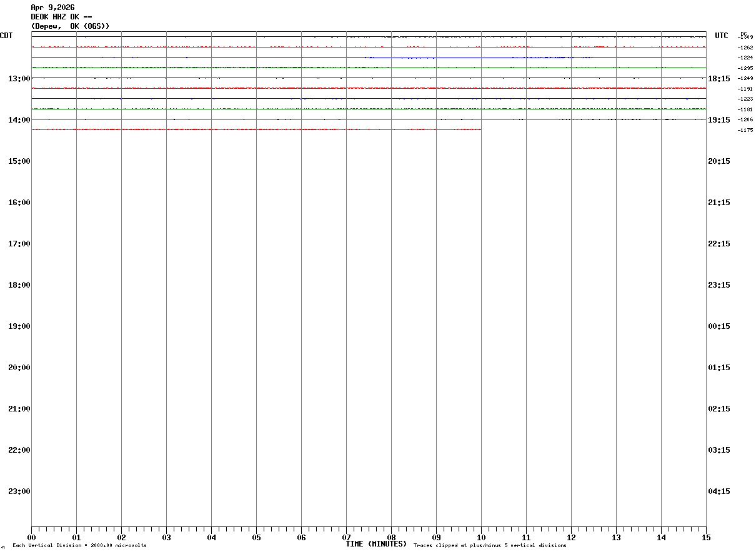756x554 pixels.
Task: Click the "13:00" CDT hour label
Action: coord(19,78)
